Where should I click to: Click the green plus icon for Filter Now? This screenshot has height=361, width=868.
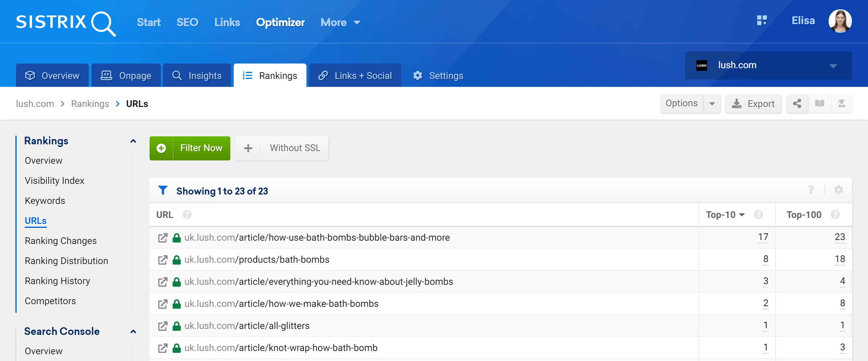click(x=161, y=148)
